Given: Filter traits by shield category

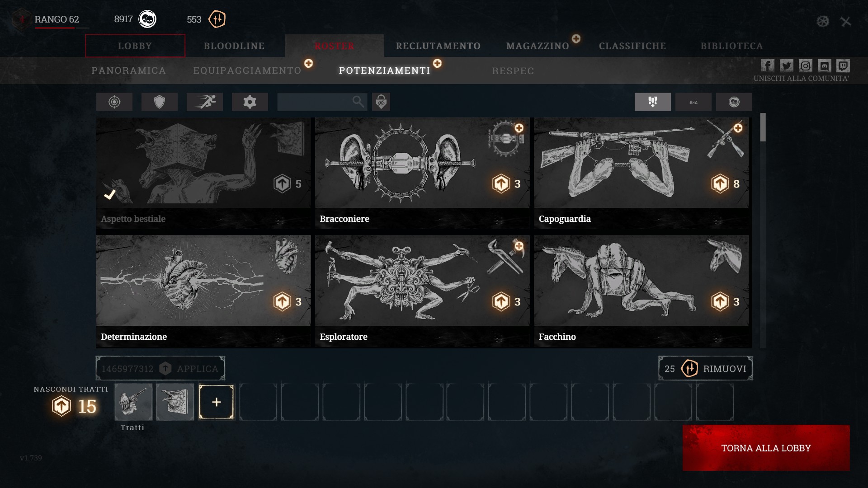Looking at the screenshot, I should point(160,102).
